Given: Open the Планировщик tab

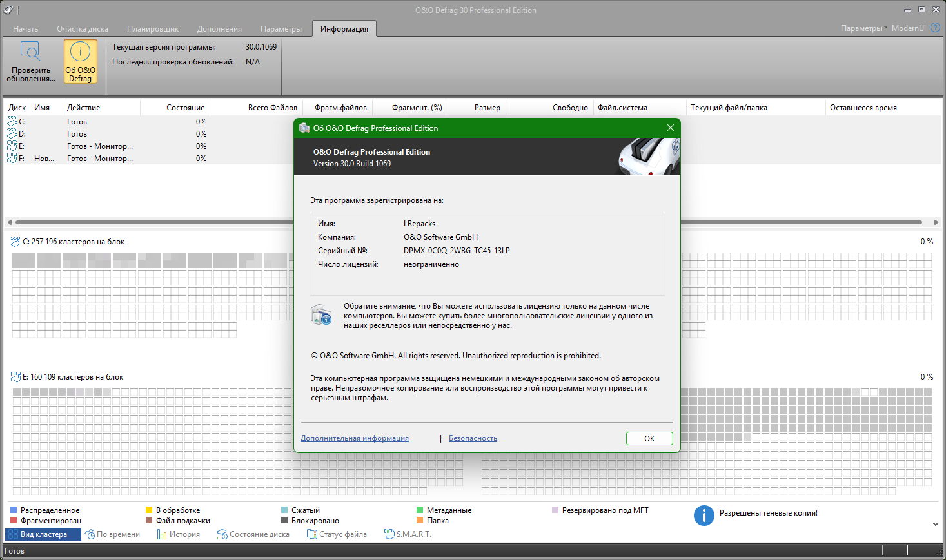Looking at the screenshot, I should (152, 29).
